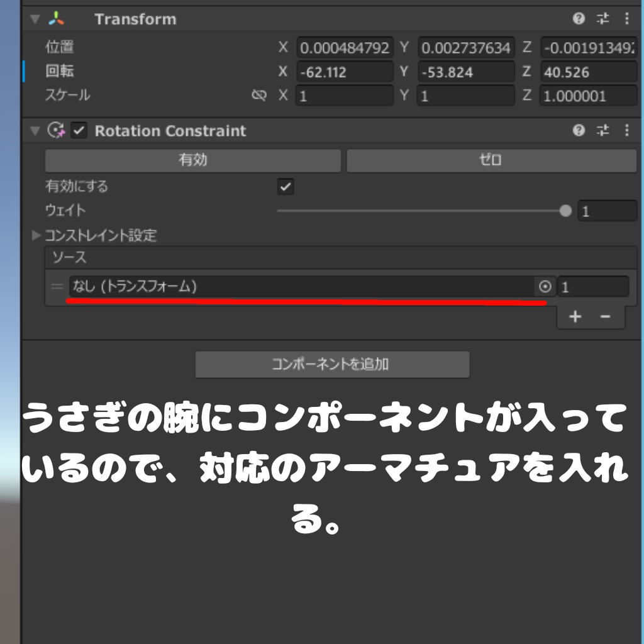The width and height of the screenshot is (644, 644).
Task: Open Rotation Constraint presets sliders icon
Action: [x=603, y=130]
